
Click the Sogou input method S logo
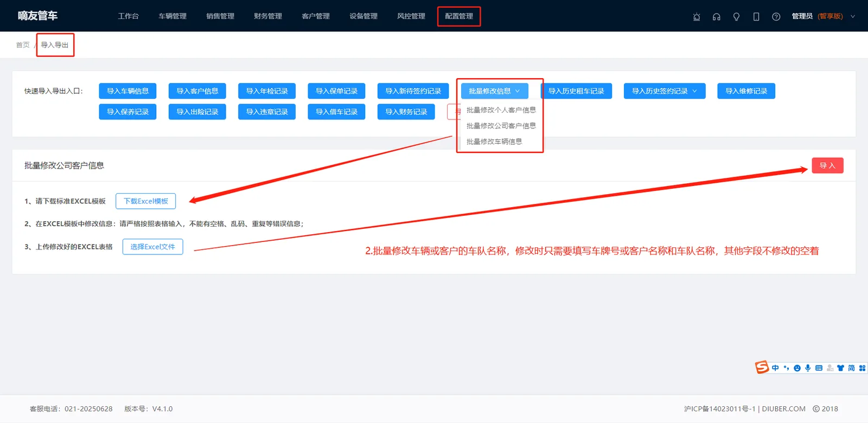click(762, 367)
